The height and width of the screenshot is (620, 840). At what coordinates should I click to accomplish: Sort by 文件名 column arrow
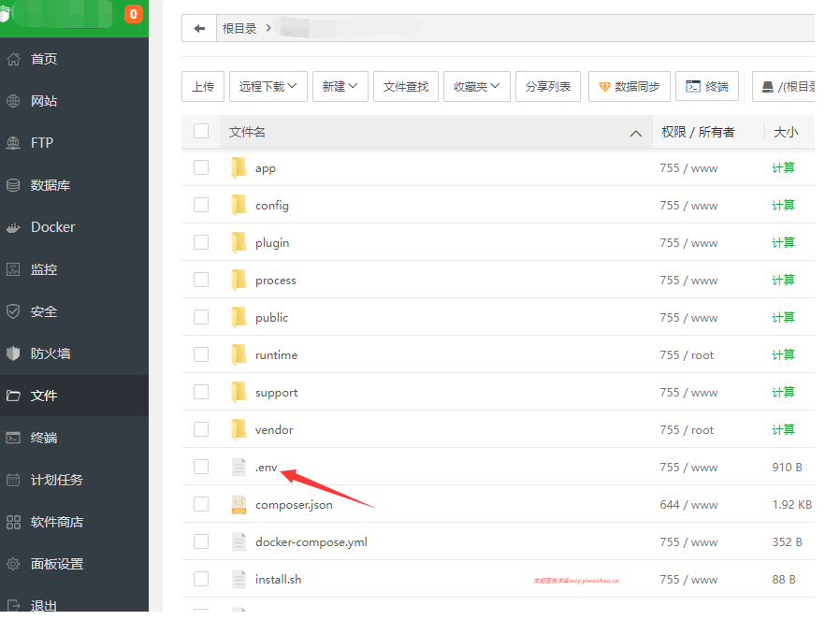click(636, 134)
